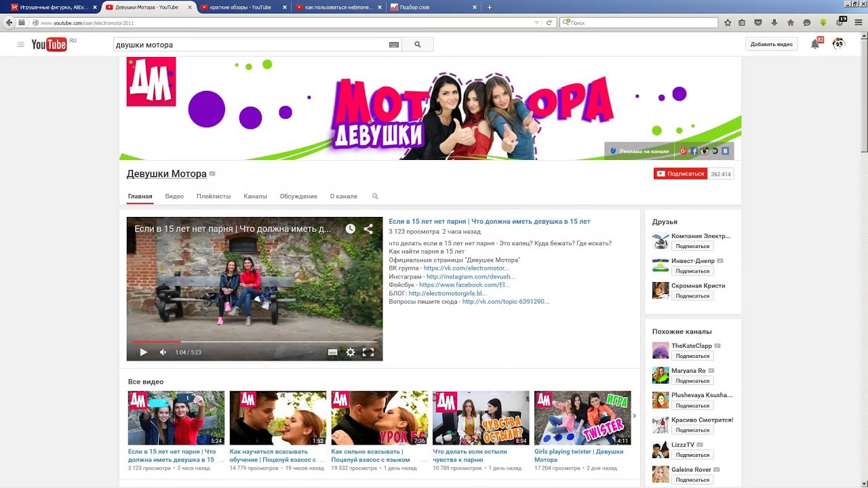Open the LizzzTV channel link

[683, 445]
